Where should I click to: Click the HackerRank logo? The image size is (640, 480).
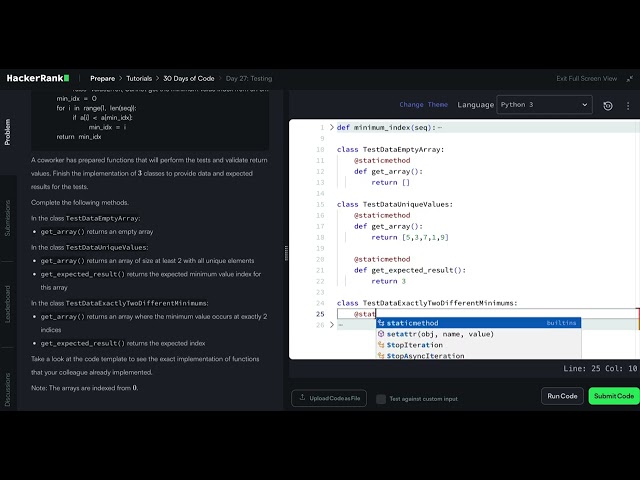tap(38, 78)
